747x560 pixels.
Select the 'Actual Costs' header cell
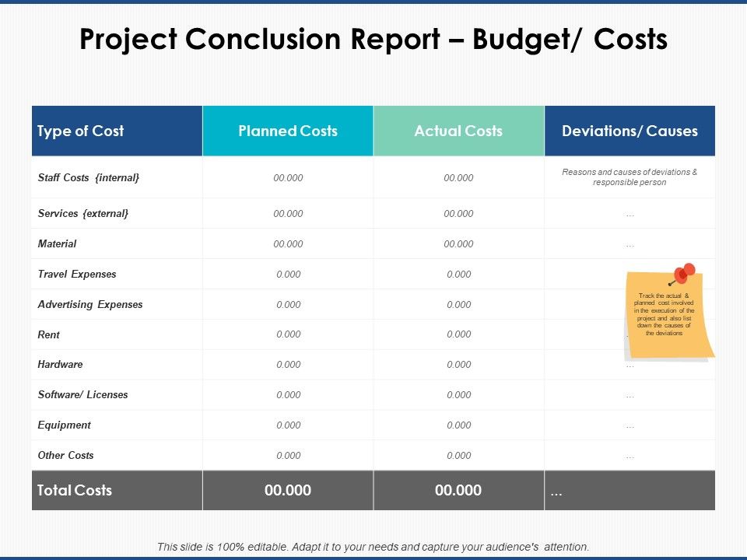(x=458, y=131)
